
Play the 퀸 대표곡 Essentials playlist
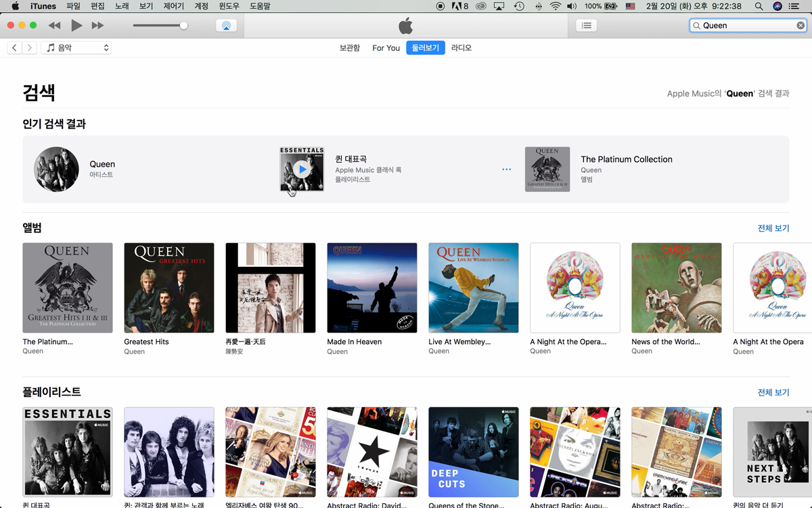pos(302,169)
